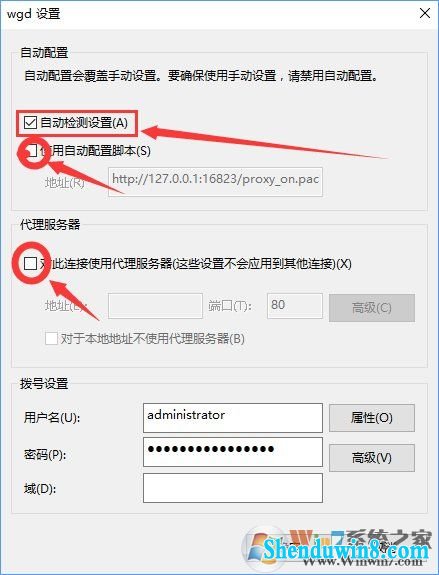Click the wgd 设置 title bar text
The width and height of the screenshot is (439, 575).
(x=33, y=14)
